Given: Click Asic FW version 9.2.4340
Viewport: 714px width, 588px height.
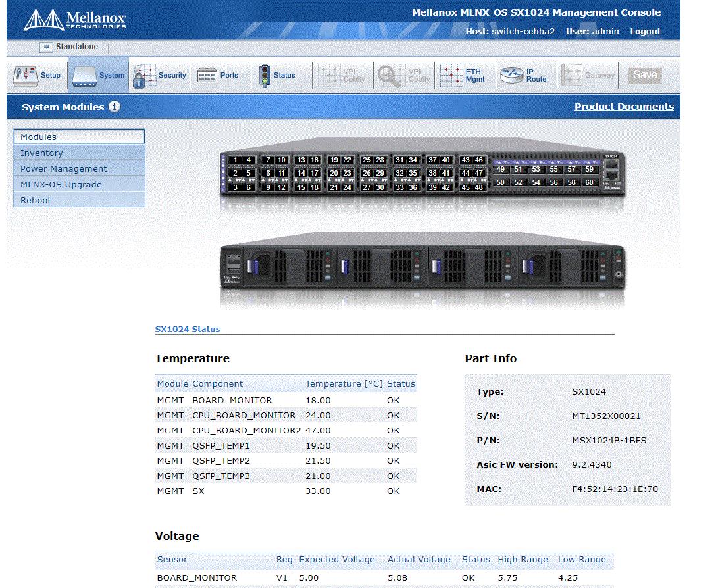Looking at the screenshot, I should tap(592, 464).
